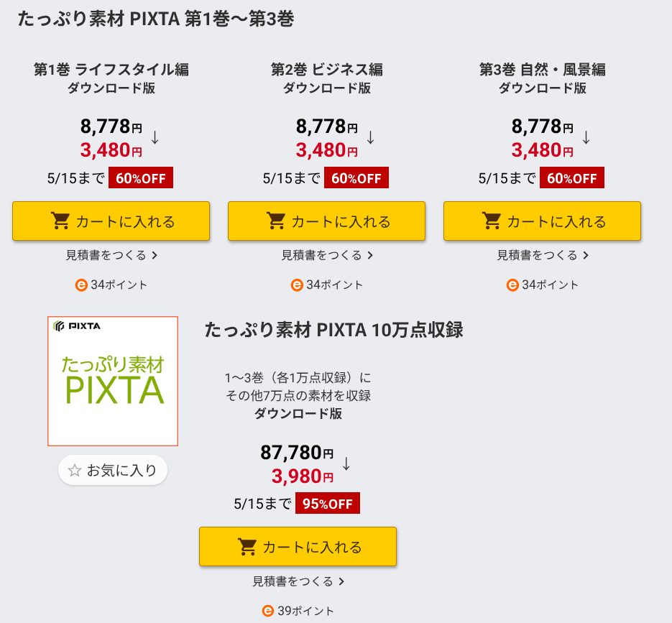Click cart icon under 第1巻 ライフスタイル編
The height and width of the screenshot is (623, 672).
tap(60, 221)
